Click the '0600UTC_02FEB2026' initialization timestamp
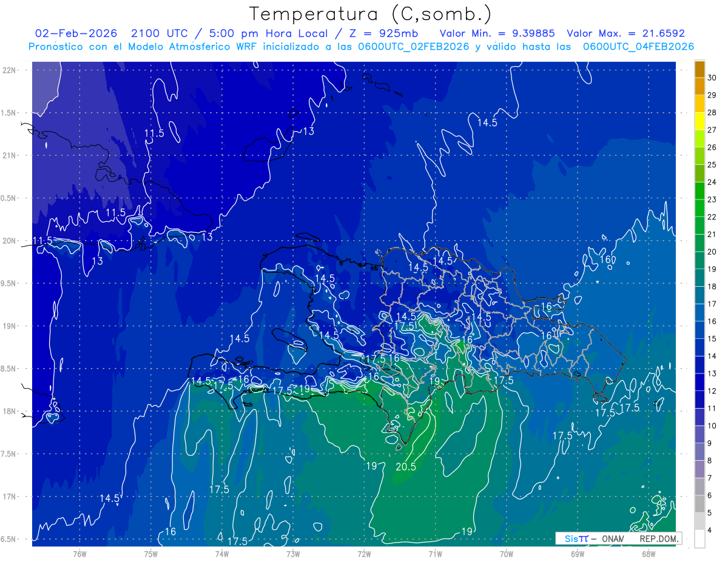The width and height of the screenshot is (728, 562). 413,47
